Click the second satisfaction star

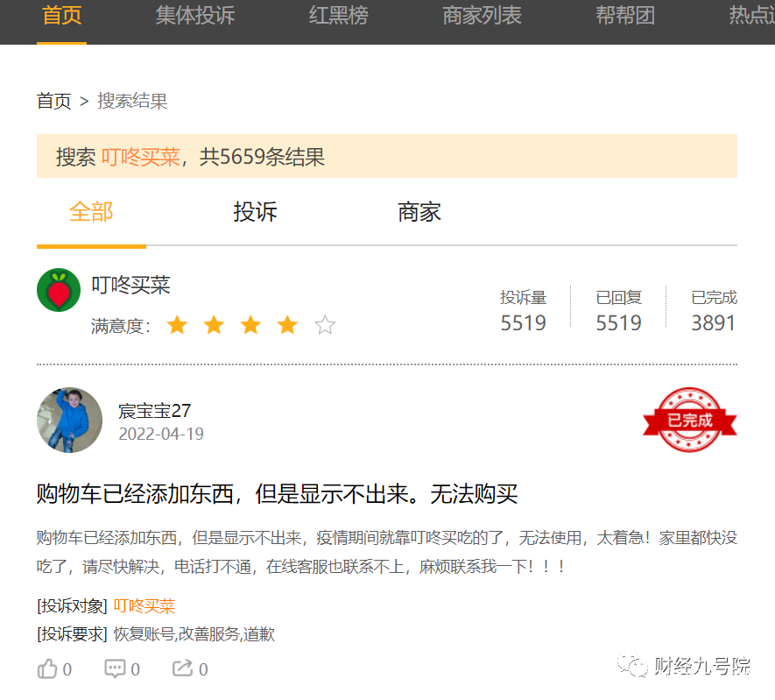click(x=214, y=325)
